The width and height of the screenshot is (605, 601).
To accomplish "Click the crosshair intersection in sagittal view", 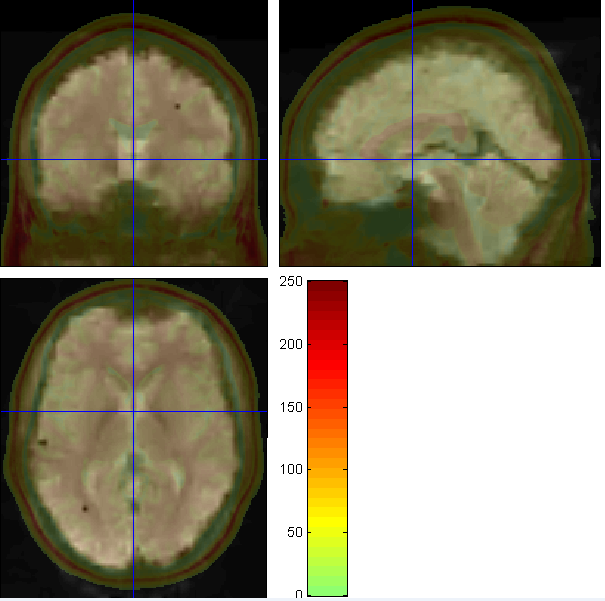I will coord(412,159).
